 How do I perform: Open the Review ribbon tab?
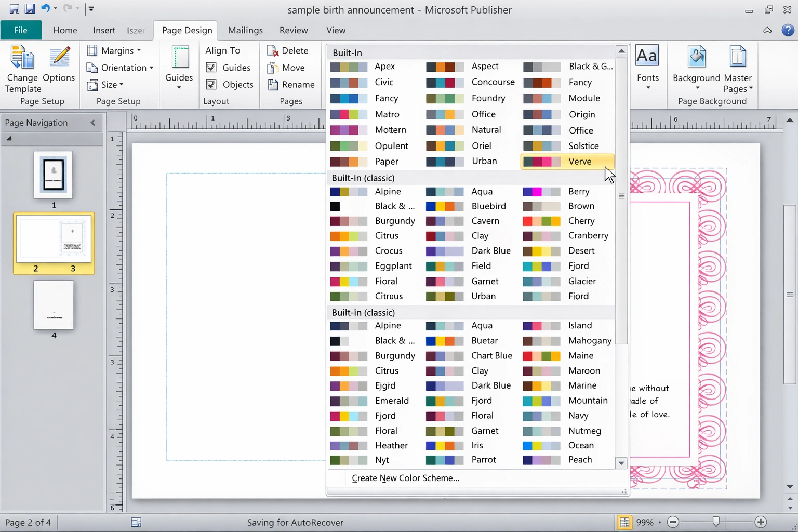[294, 30]
